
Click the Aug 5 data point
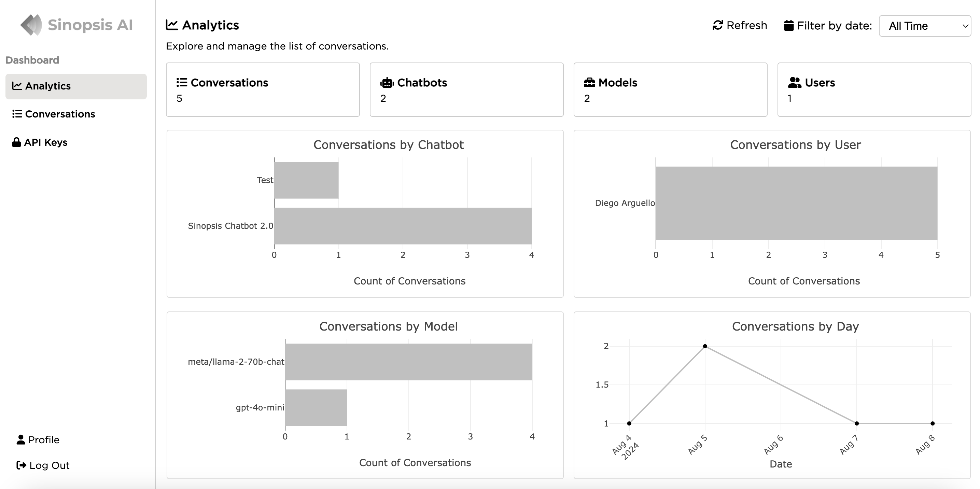(705, 346)
